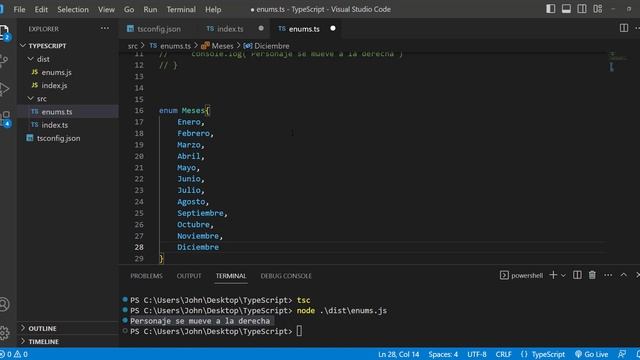Change indentation via Spaces: 4

[443, 354]
